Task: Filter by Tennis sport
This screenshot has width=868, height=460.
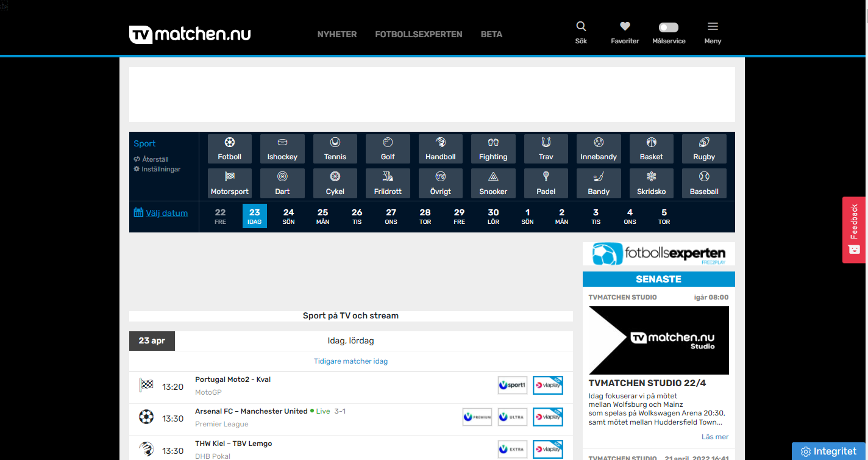Action: pos(335,149)
